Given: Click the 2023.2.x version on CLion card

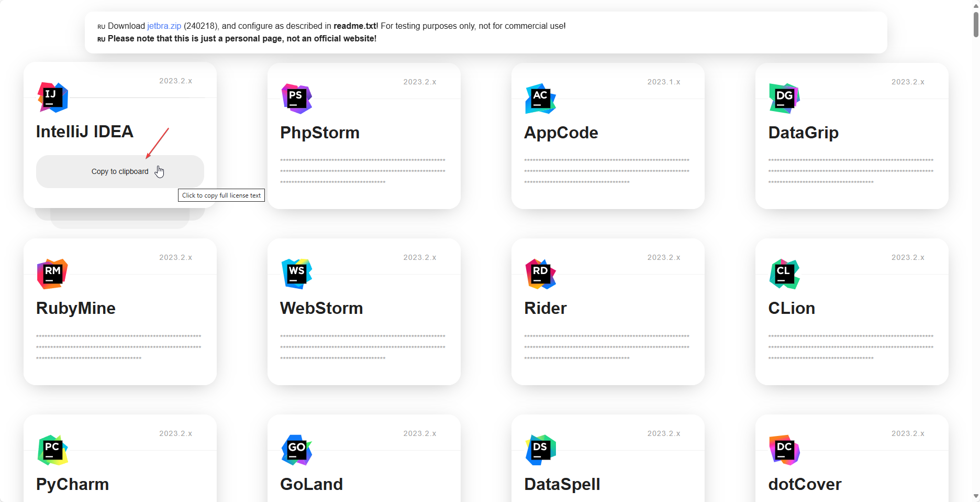Looking at the screenshot, I should (x=908, y=257).
